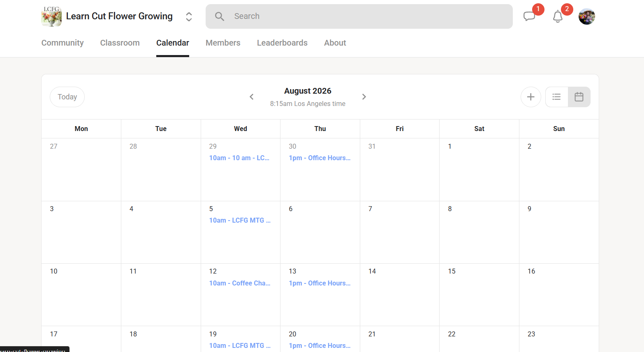644x352 pixels.
Task: Open the Members tab
Action: pyautogui.click(x=223, y=43)
